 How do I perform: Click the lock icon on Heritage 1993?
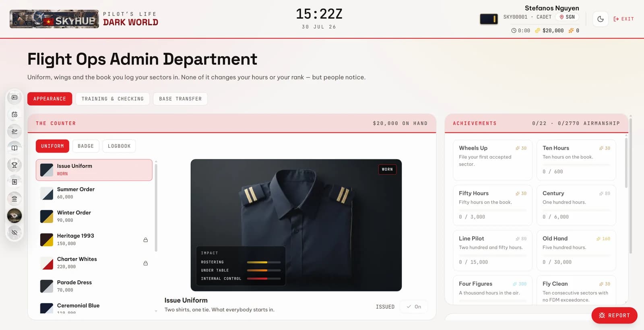(x=146, y=240)
